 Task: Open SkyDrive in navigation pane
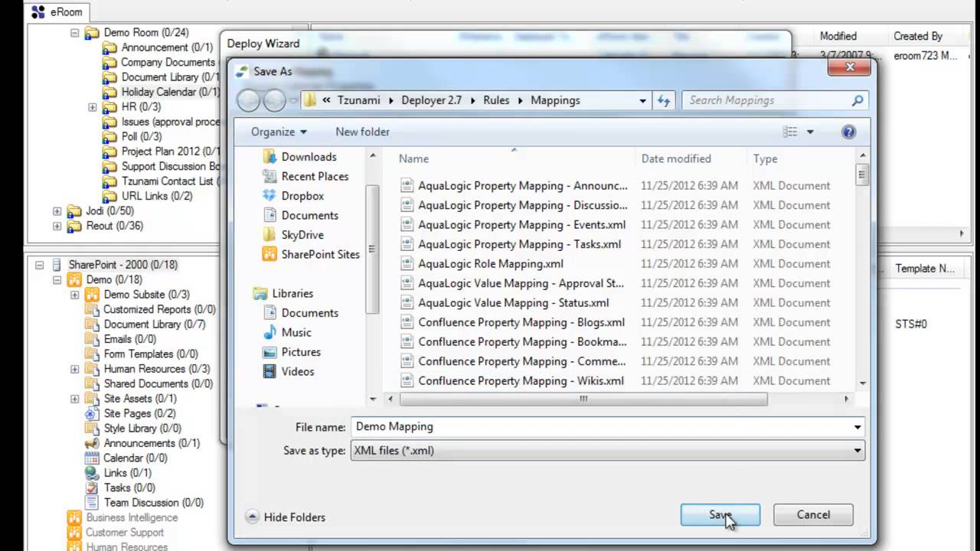click(302, 235)
